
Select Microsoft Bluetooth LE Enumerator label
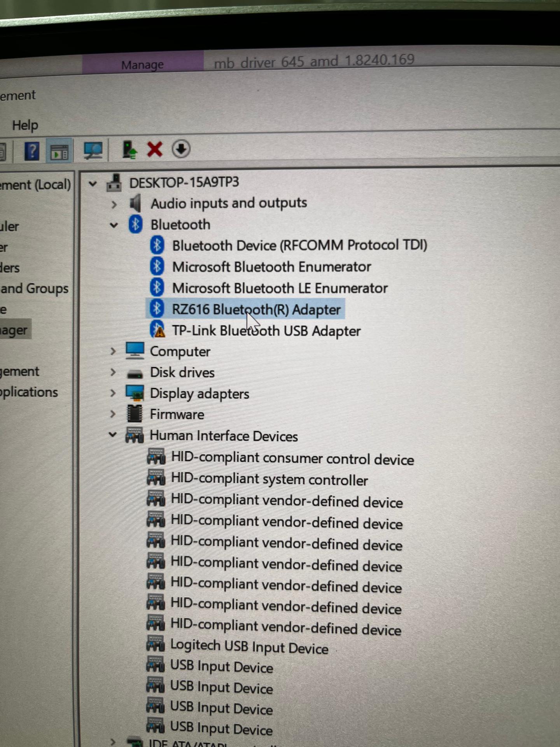[x=280, y=288]
